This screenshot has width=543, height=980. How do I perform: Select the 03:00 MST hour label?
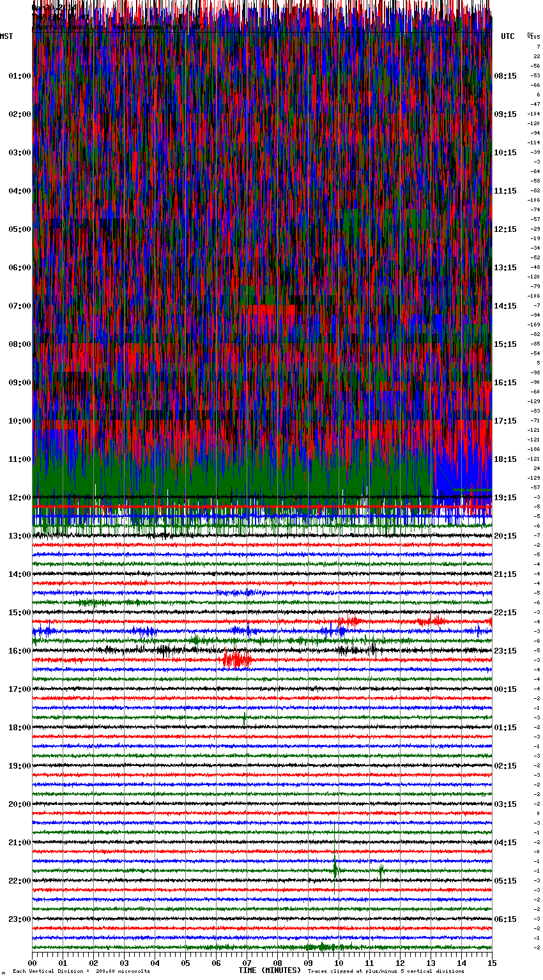click(x=20, y=153)
